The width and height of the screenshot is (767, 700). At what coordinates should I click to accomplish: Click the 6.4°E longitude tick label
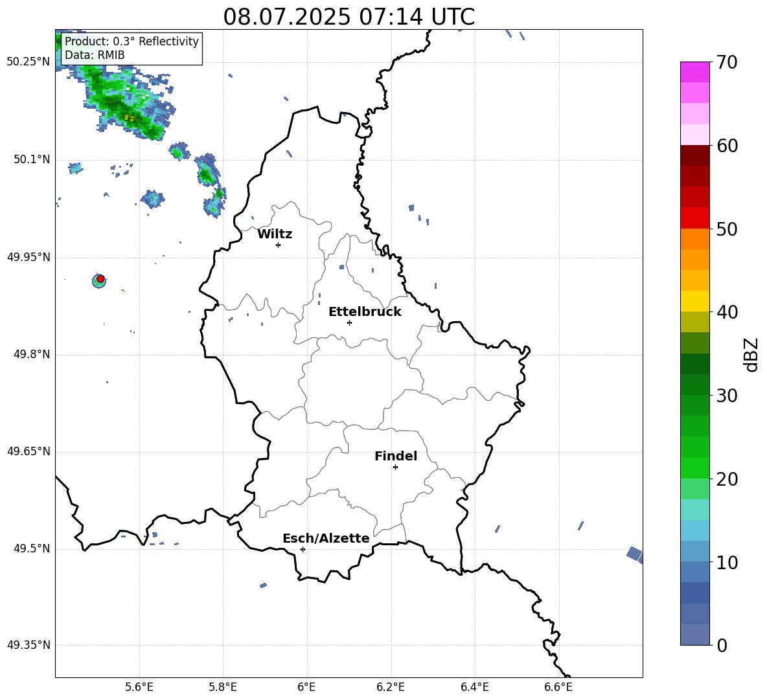(x=474, y=687)
